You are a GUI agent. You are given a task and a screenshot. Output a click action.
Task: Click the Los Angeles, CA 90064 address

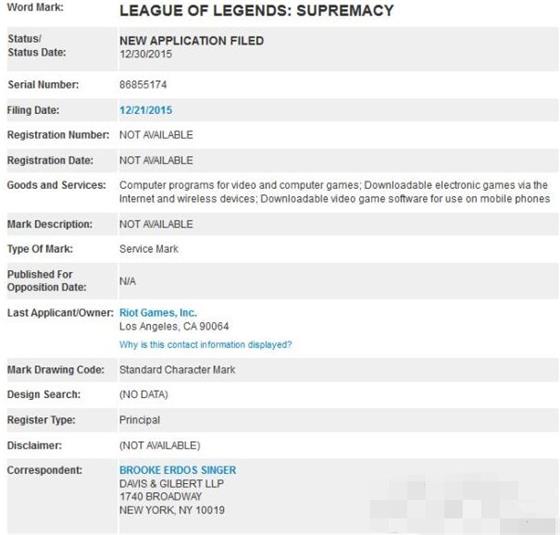174,326
